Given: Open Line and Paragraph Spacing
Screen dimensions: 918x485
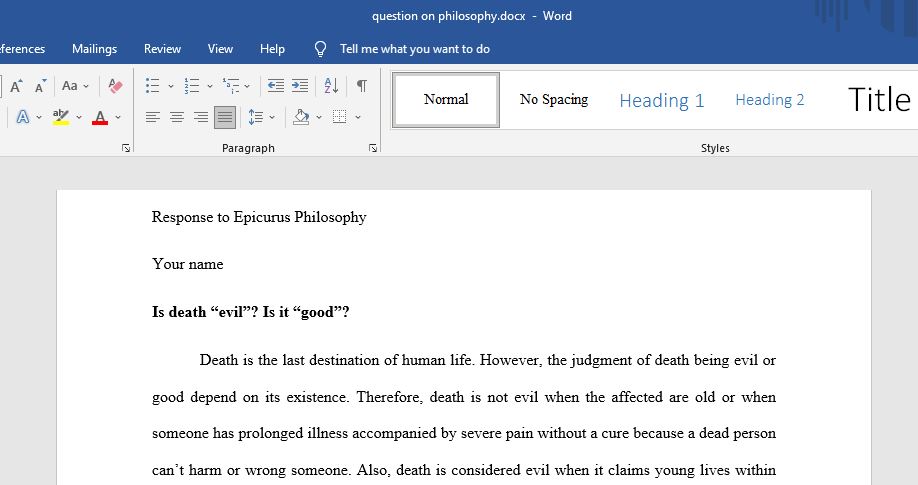Looking at the screenshot, I should click(x=256, y=117).
